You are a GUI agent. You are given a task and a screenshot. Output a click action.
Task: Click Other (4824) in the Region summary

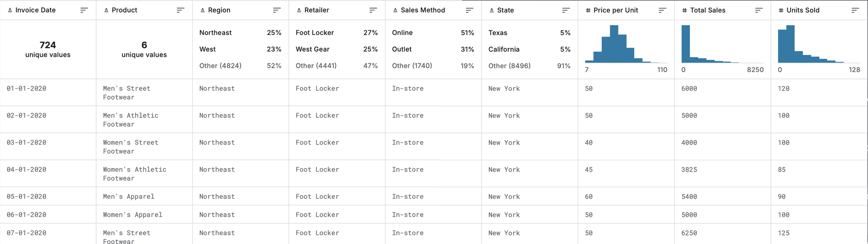click(x=220, y=66)
